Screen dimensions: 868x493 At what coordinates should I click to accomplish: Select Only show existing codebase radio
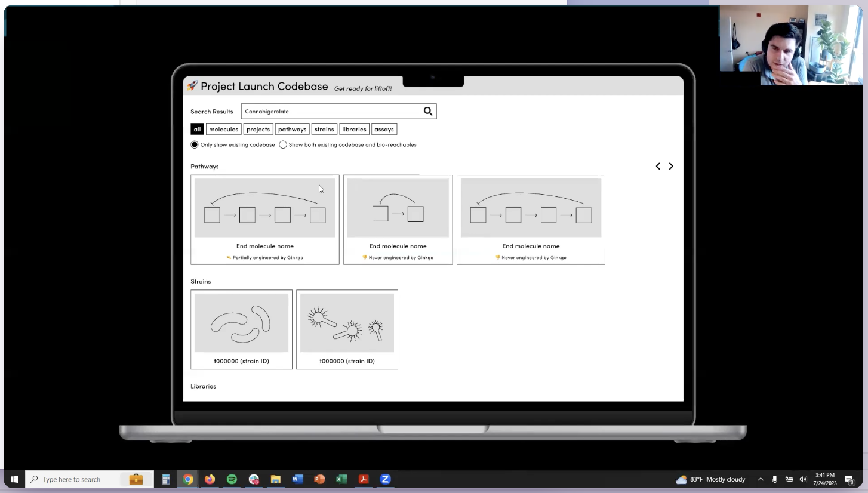coord(195,144)
